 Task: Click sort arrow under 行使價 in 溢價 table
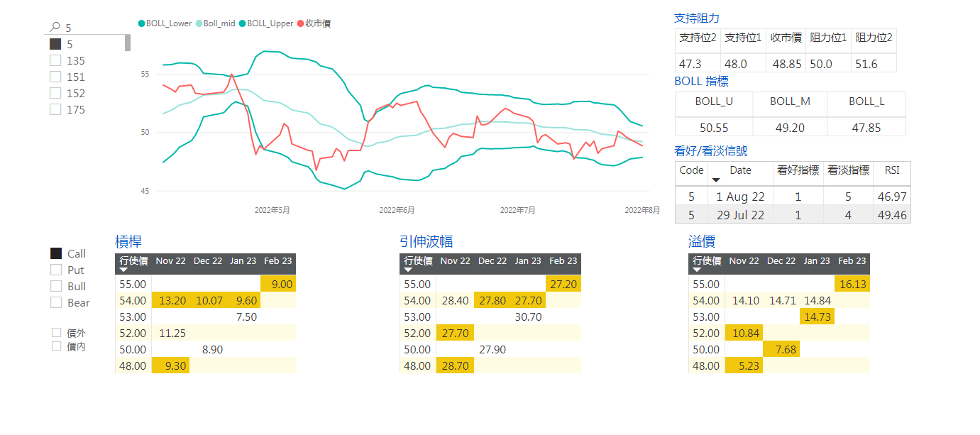697,270
